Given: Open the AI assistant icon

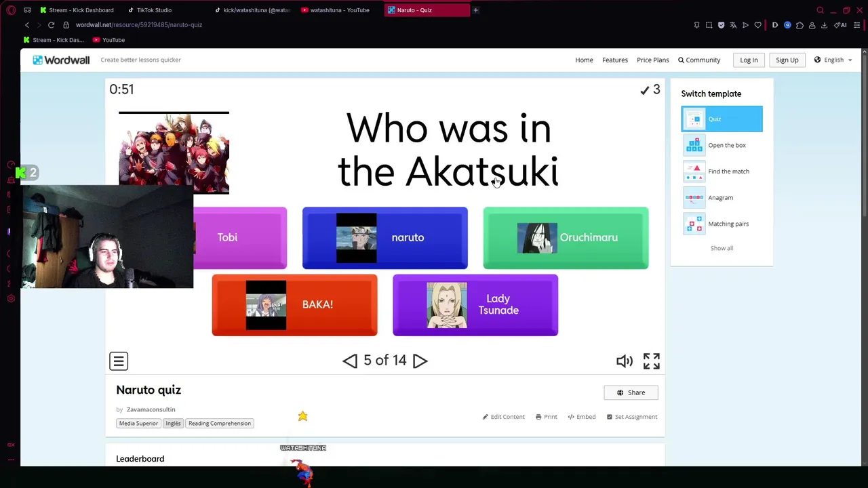Looking at the screenshot, I should tap(840, 25).
